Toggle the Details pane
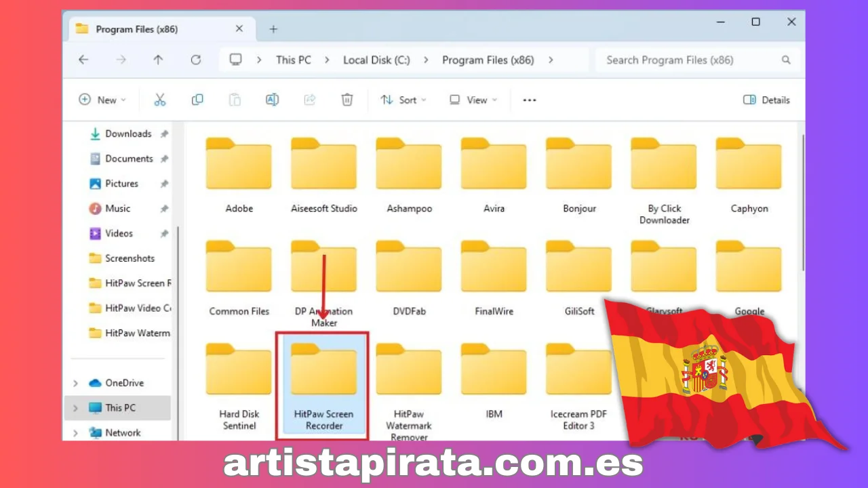 pos(767,100)
